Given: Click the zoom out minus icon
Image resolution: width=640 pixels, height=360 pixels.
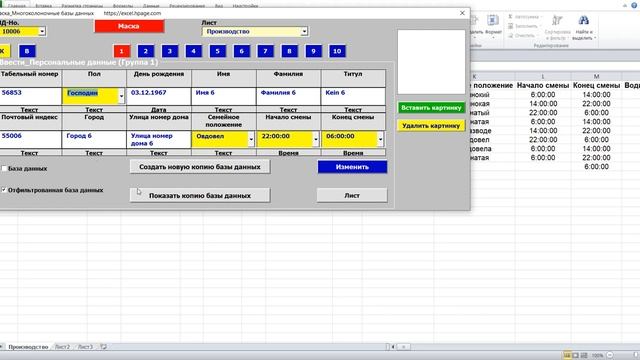Looking at the screenshot, I should click(609, 356).
